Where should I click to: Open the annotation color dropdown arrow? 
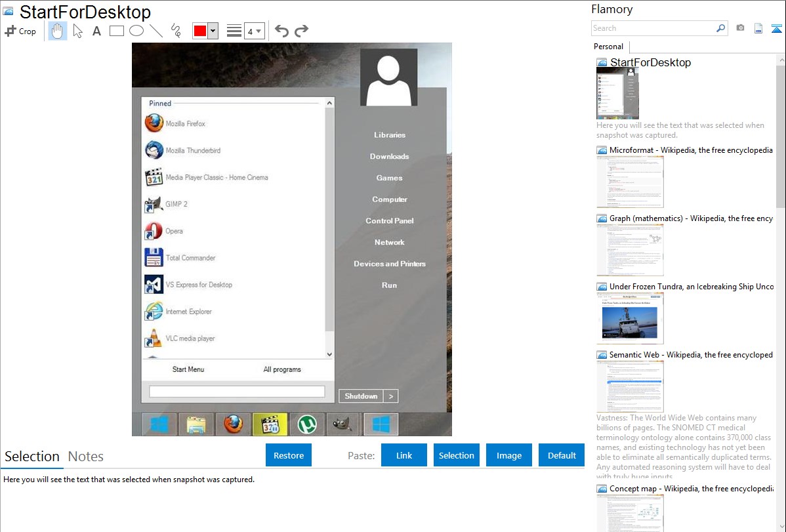[x=213, y=31]
